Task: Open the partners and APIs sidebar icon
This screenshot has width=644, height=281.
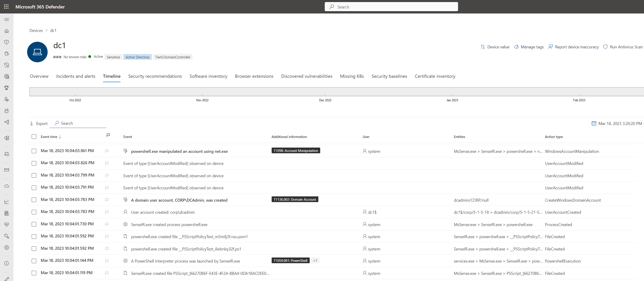Action: click(x=7, y=122)
